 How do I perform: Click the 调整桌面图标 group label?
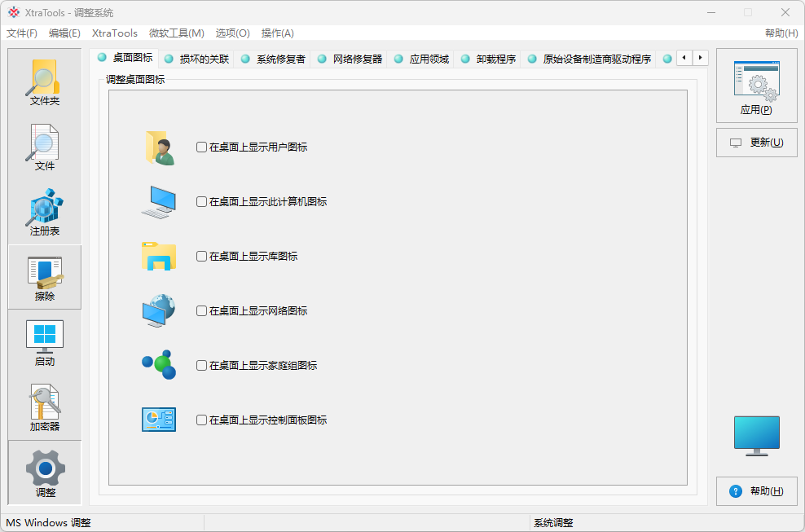[x=135, y=80]
